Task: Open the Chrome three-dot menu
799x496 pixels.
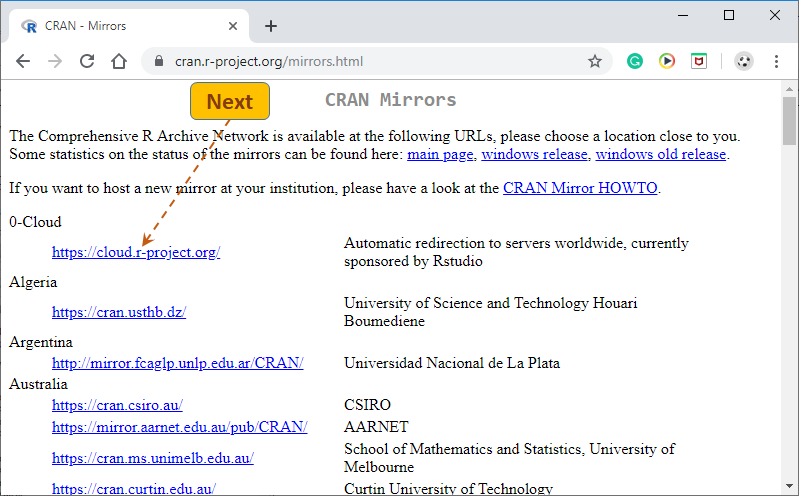Action: click(x=776, y=61)
